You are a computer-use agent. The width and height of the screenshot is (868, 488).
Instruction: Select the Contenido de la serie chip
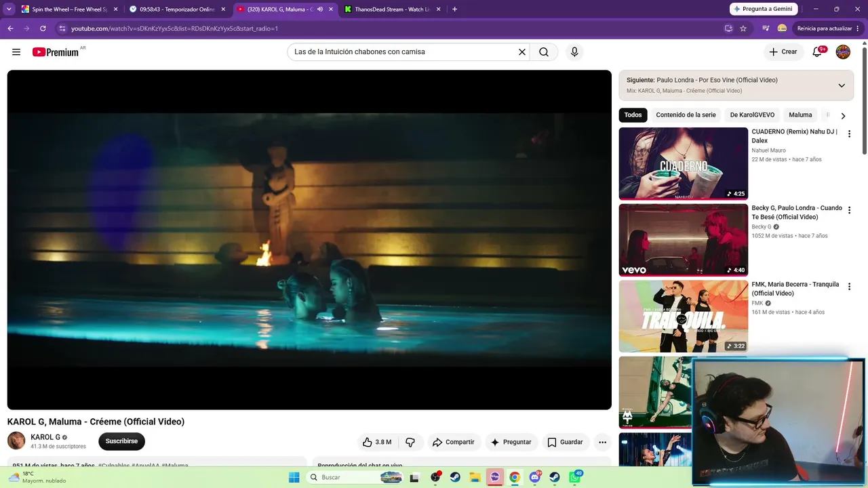[x=686, y=115]
